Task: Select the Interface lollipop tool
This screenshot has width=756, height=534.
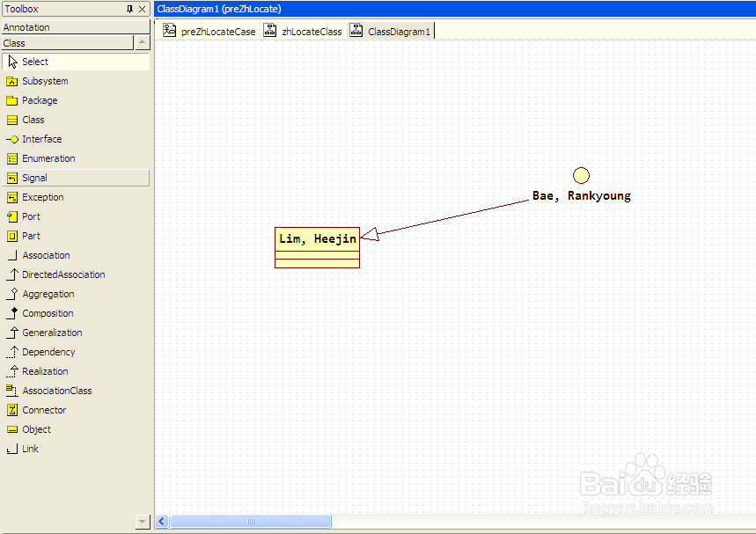Action: [x=12, y=139]
